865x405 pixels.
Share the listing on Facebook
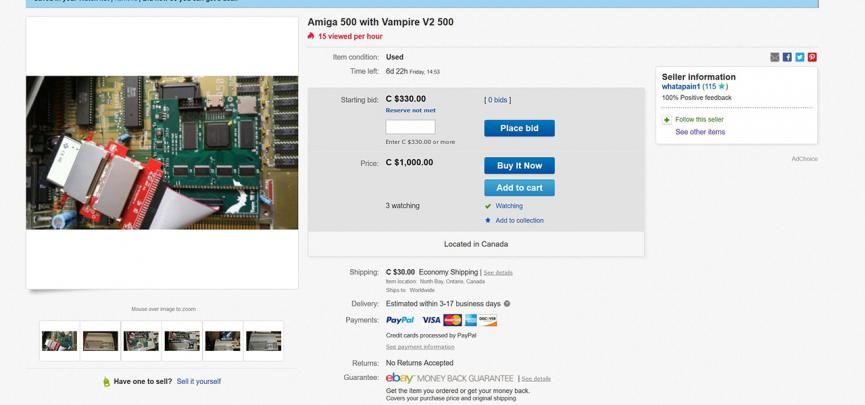787,57
